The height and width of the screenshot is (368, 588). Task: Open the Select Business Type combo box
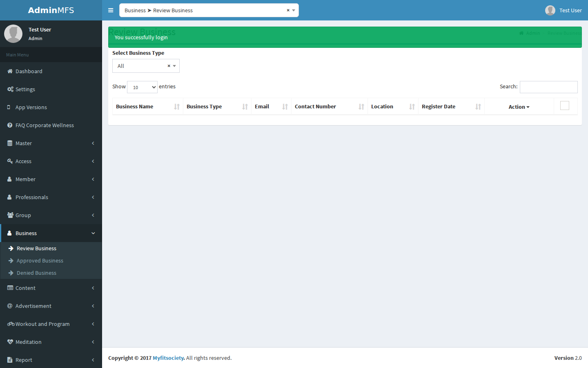point(146,66)
